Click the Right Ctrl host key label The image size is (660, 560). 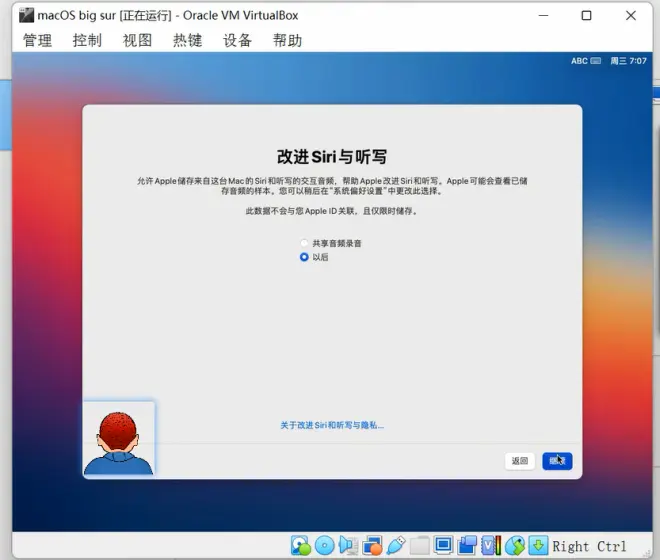589,547
